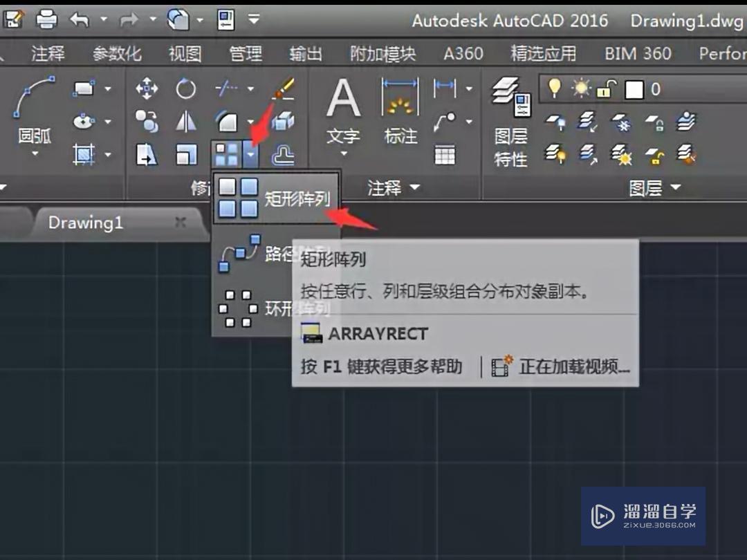Toggle the layer on/off lightbulb
Viewport: 747px width, 560px height.
click(x=555, y=88)
